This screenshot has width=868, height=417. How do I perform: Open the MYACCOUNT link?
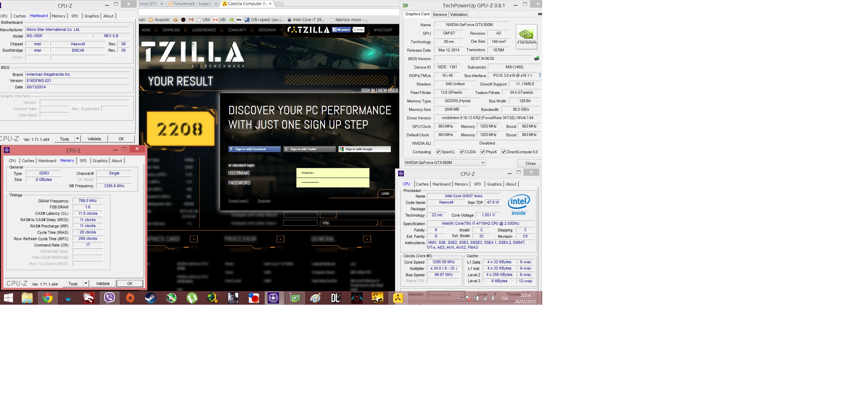(x=383, y=30)
